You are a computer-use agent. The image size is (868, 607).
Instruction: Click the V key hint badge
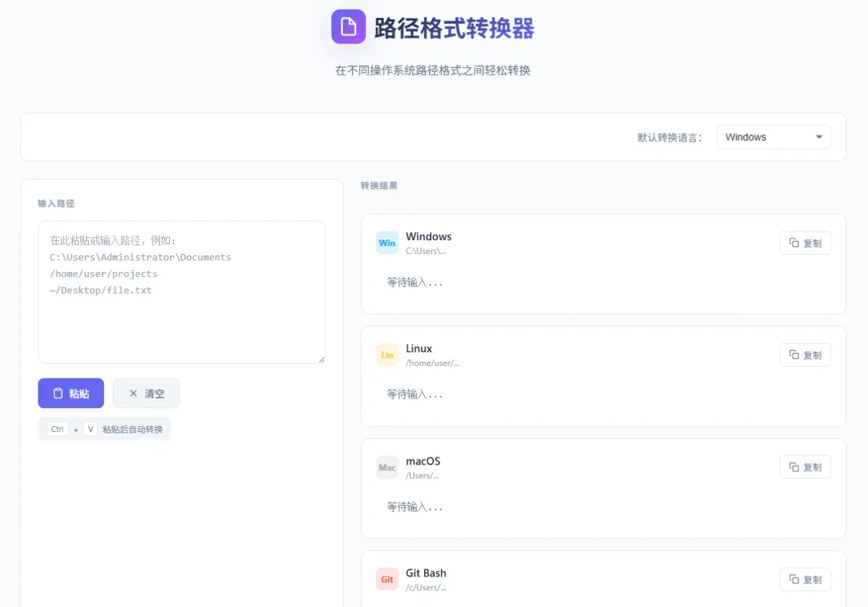pos(90,429)
